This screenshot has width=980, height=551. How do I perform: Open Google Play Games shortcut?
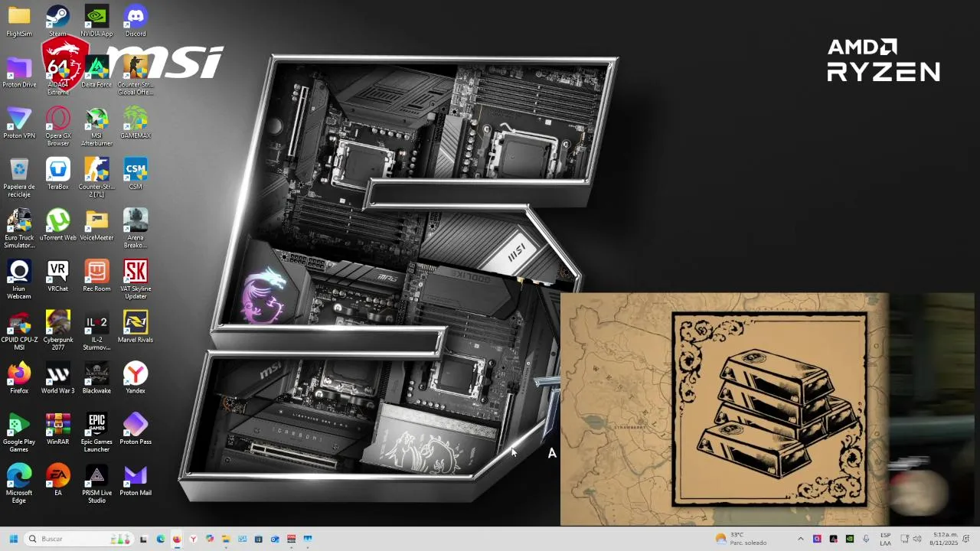tap(19, 433)
